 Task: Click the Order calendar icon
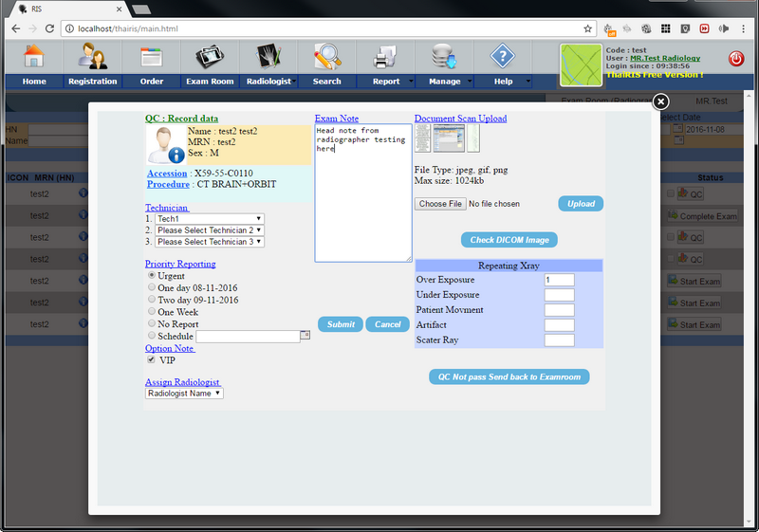point(152,57)
